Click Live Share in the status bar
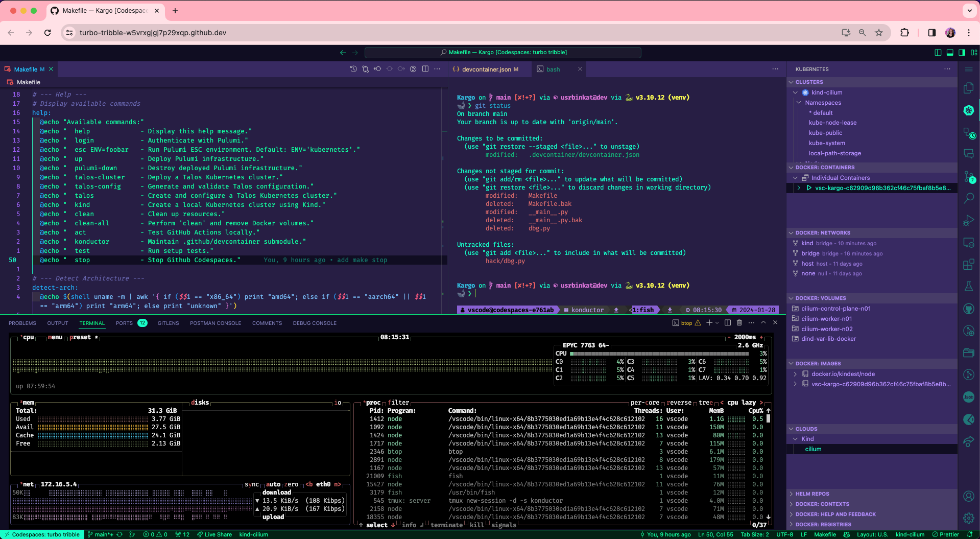Image resolution: width=980 pixels, height=539 pixels. tap(214, 534)
